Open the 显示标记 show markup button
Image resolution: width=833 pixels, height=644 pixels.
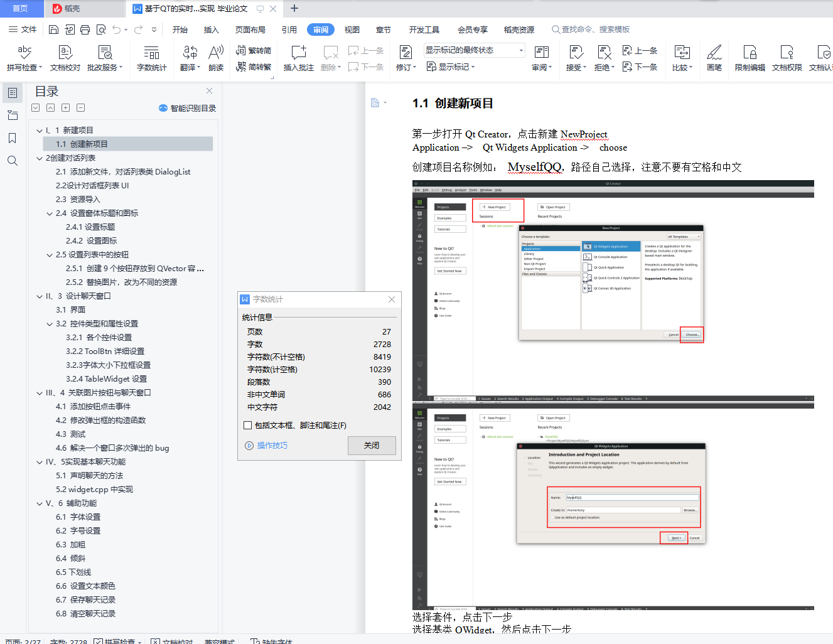pyautogui.click(x=450, y=67)
